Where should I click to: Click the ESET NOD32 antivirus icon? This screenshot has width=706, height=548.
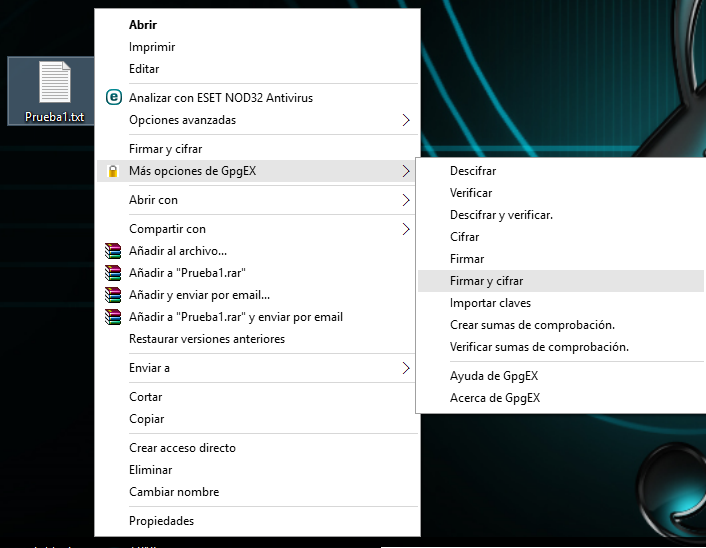pos(113,97)
